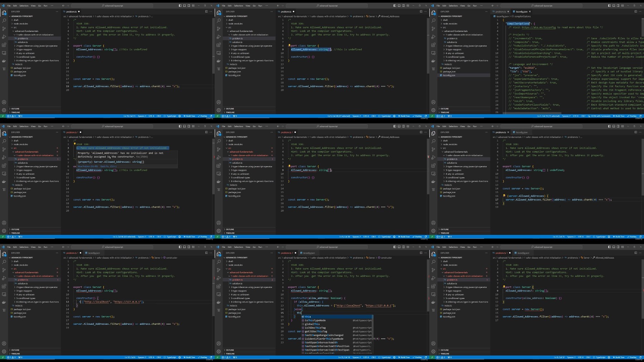Click View Problem in the error tooltip
Image resolution: width=644 pixels, height=362 pixels.
point(88,166)
